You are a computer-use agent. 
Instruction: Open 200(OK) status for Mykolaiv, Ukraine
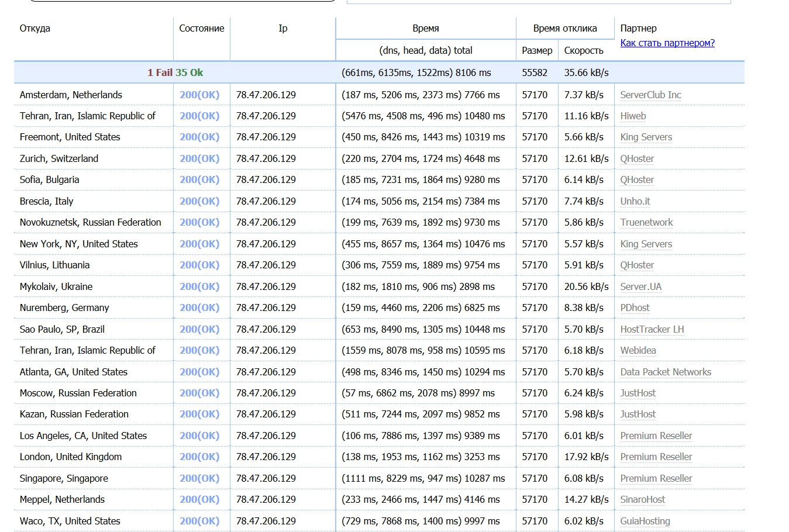(x=199, y=286)
